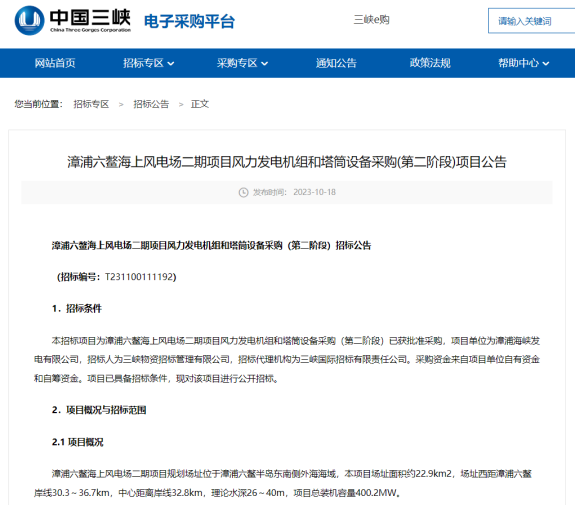The width and height of the screenshot is (575, 505).
Task: Open 帮助中心 navigation menu label
Action: click(x=519, y=63)
